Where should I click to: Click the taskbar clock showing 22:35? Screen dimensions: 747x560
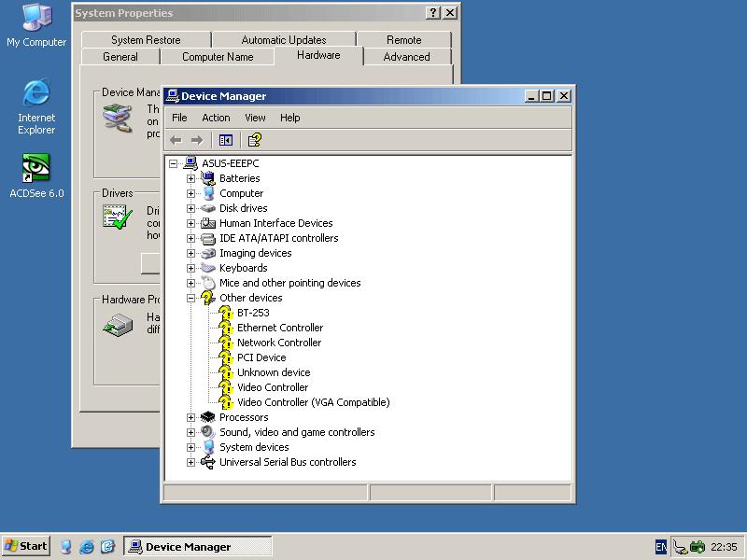point(724,547)
